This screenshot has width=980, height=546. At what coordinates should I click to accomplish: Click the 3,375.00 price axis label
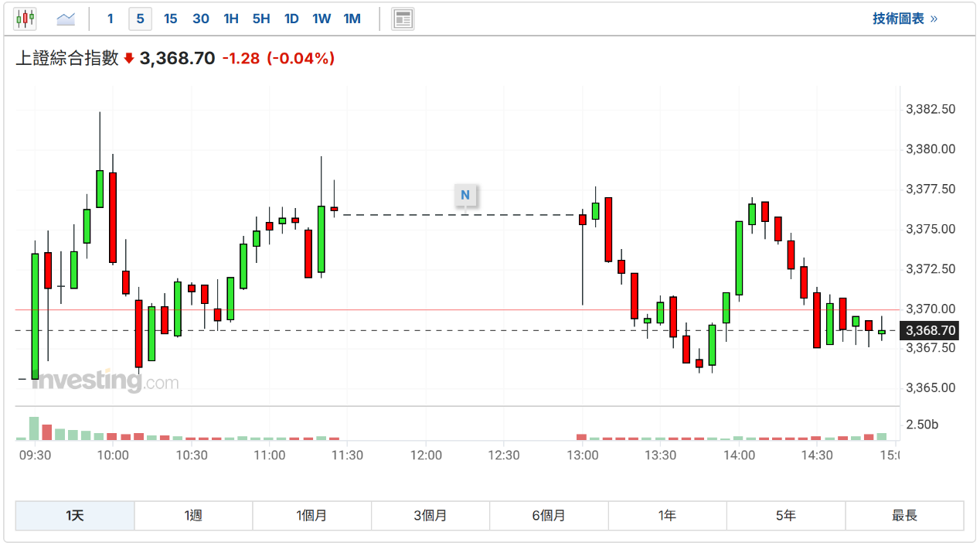pos(931,229)
